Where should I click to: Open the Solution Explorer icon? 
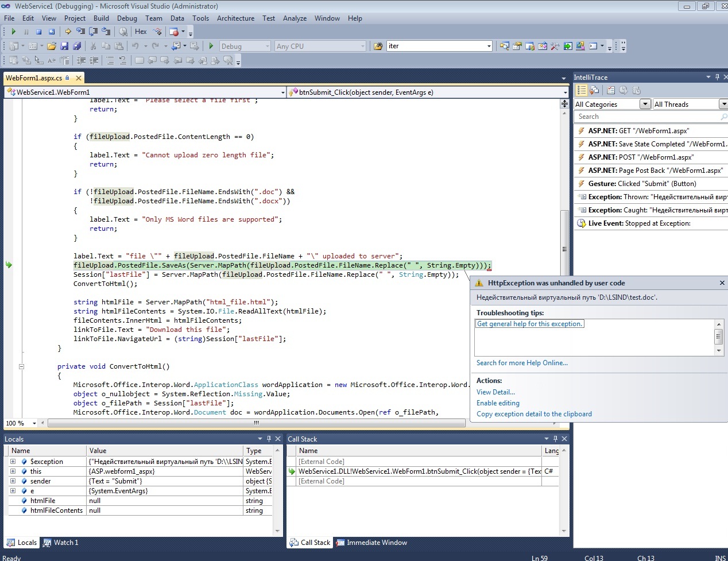(x=504, y=46)
